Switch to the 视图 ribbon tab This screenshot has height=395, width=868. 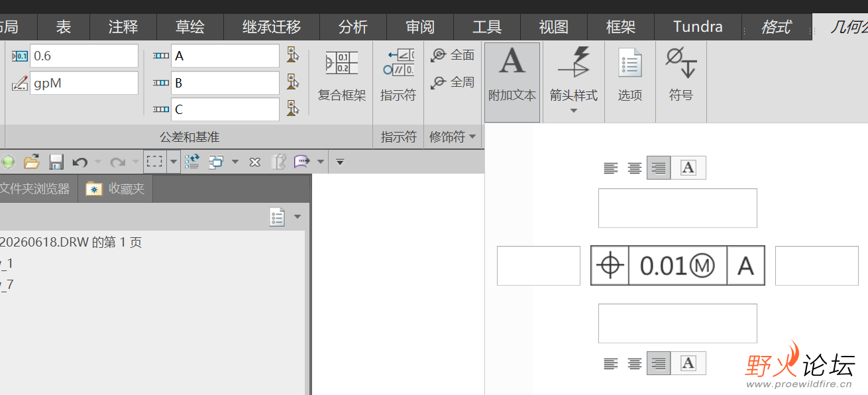point(554,27)
